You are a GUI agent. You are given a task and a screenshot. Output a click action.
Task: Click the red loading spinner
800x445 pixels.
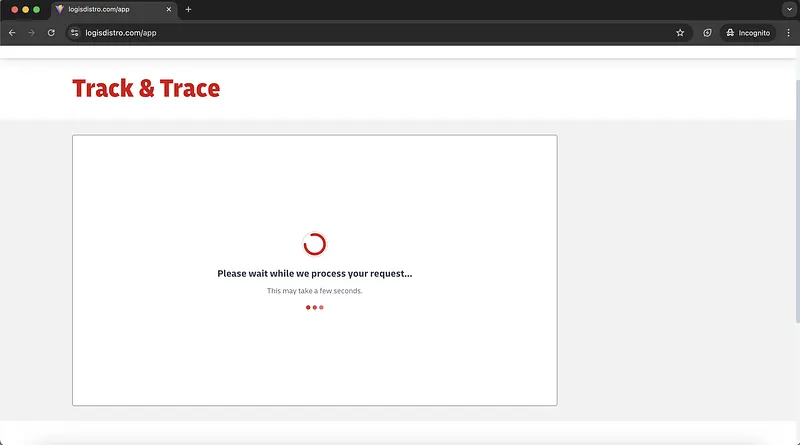click(314, 244)
